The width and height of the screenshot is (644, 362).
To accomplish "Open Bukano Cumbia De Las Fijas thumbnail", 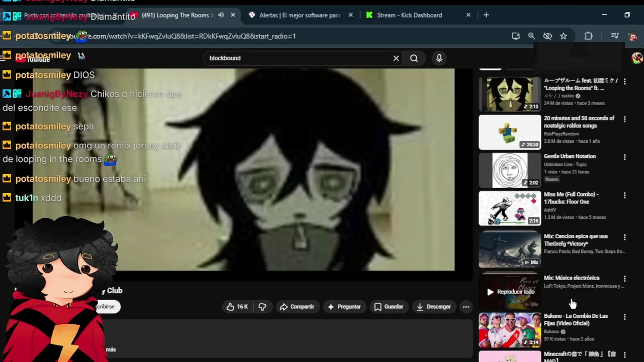I will (510, 330).
